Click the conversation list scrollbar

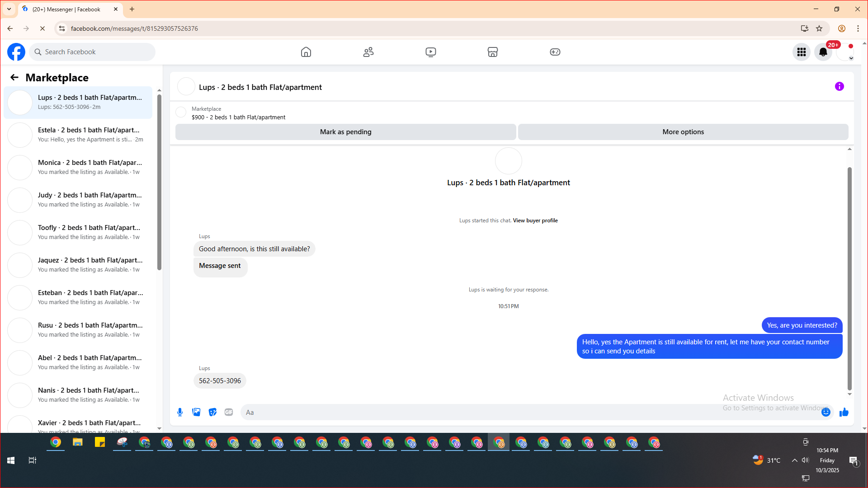(159, 182)
